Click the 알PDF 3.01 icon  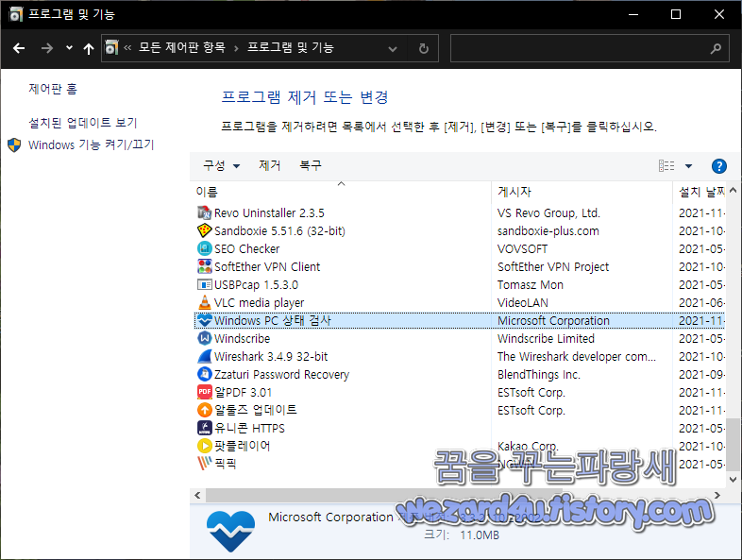tap(204, 392)
